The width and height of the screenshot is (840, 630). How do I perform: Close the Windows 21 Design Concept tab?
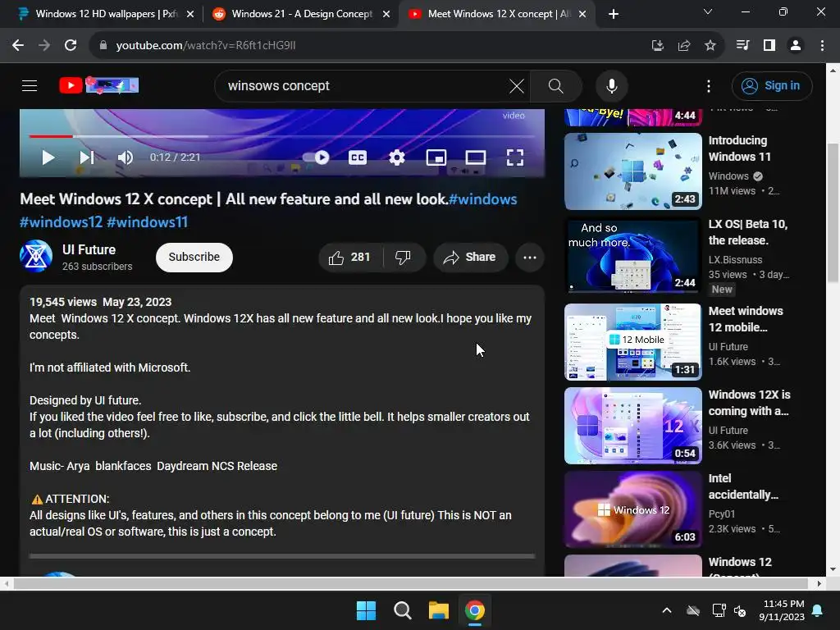(386, 14)
